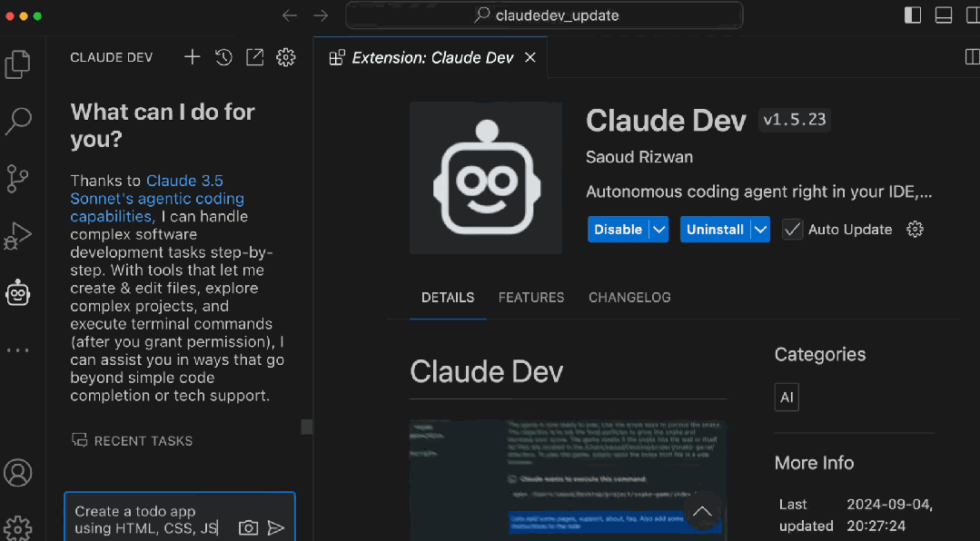
Task: Toggle the Auto Update checkbox
Action: pyautogui.click(x=792, y=230)
